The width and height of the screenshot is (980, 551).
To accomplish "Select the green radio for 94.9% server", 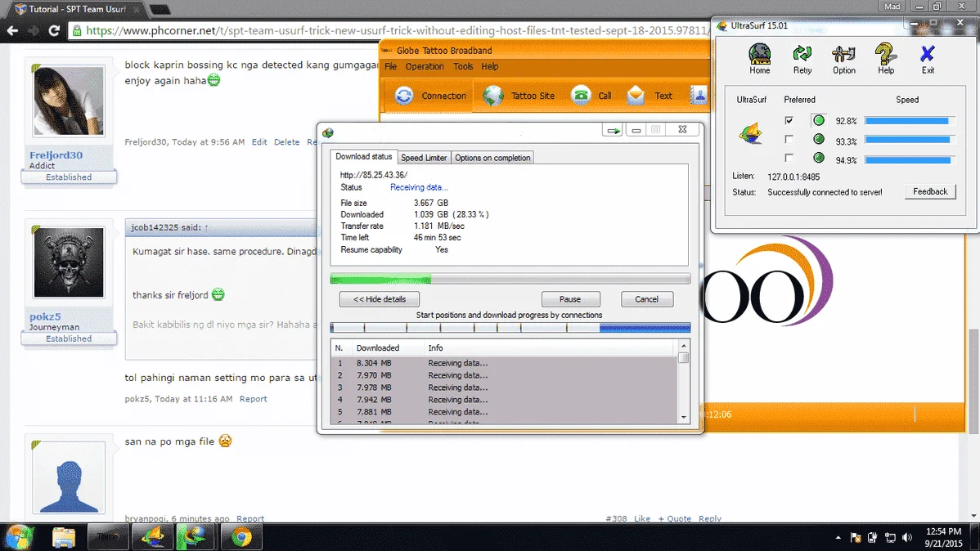I will [818, 158].
